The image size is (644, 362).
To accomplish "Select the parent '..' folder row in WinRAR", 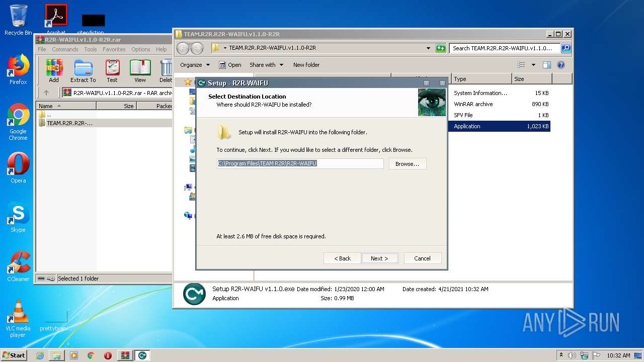I will click(104, 115).
